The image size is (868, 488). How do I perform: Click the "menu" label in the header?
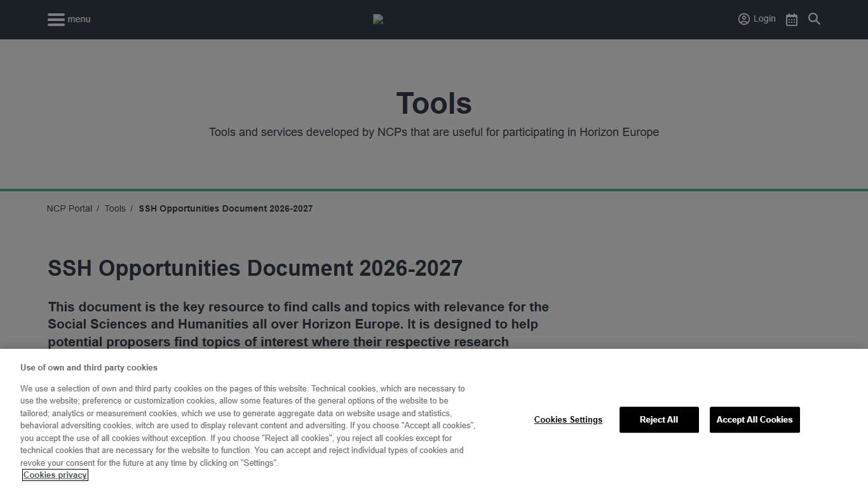[80, 19]
